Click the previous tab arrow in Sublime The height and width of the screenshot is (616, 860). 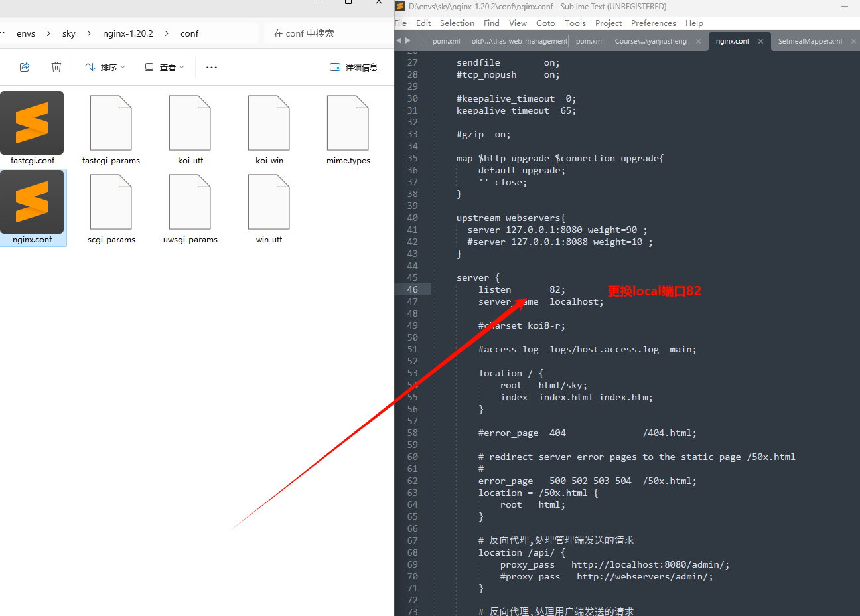point(399,40)
